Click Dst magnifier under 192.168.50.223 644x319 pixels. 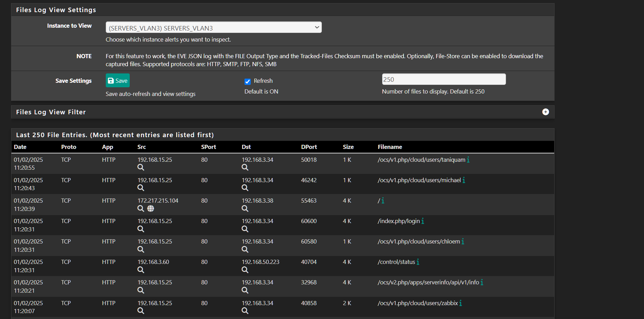pyautogui.click(x=245, y=270)
